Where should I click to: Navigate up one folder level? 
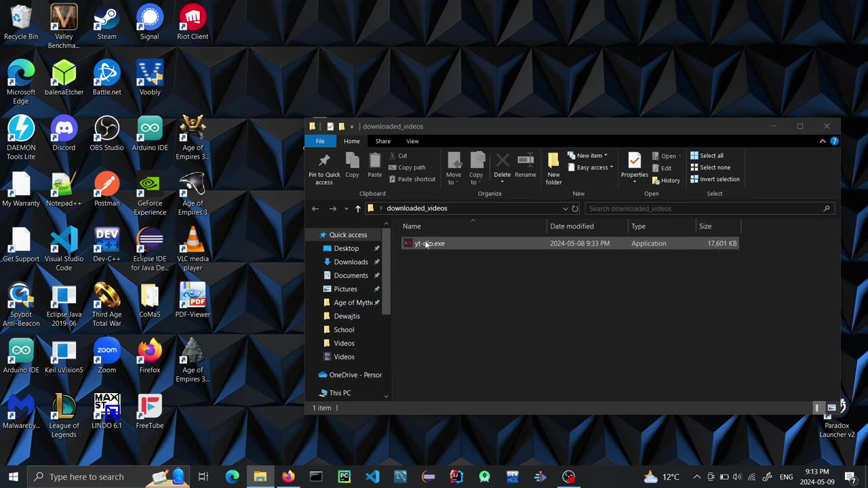pyautogui.click(x=358, y=209)
